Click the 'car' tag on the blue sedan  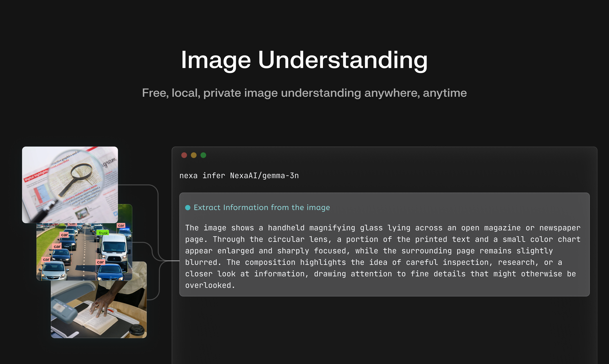tap(101, 262)
